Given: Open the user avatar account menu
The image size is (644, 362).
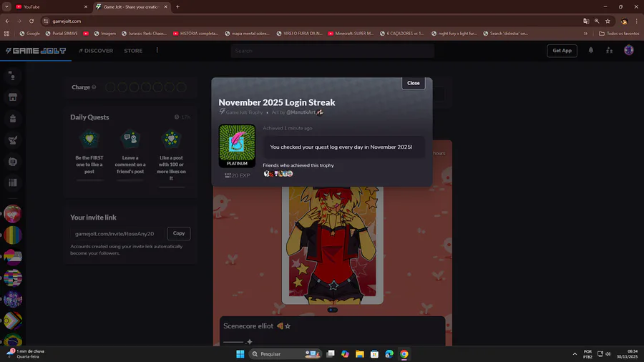Looking at the screenshot, I should click(x=628, y=50).
